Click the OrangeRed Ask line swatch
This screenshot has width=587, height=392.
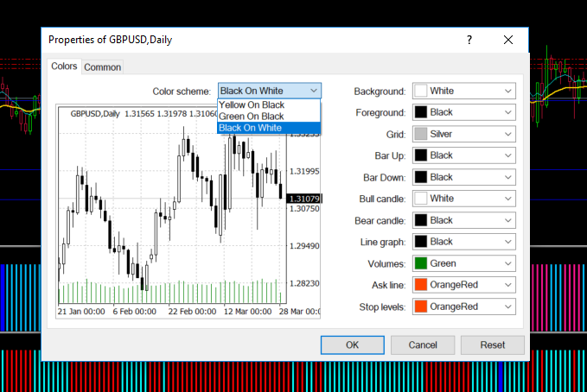click(x=421, y=285)
